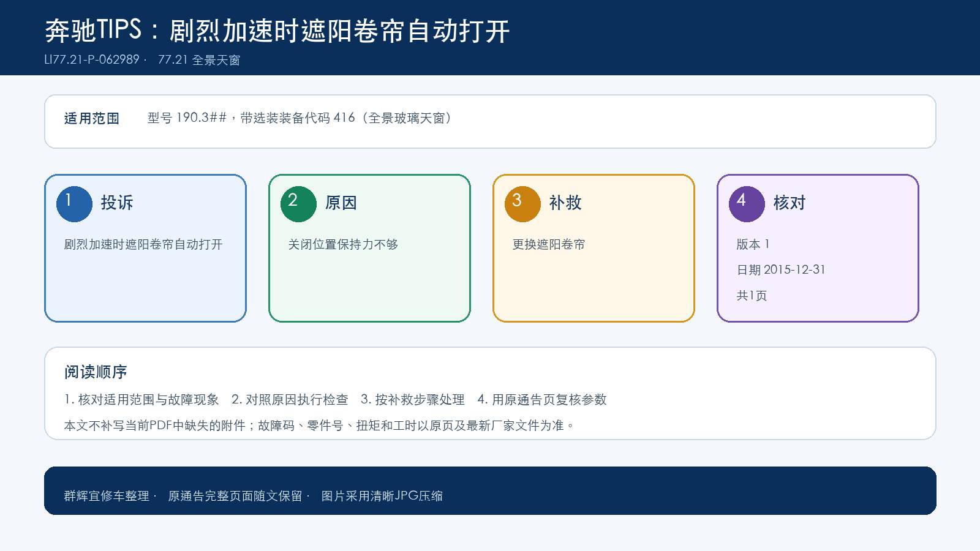Image resolution: width=980 pixels, height=551 pixels.
Task: Click the 适用范围 label
Action: click(x=92, y=118)
